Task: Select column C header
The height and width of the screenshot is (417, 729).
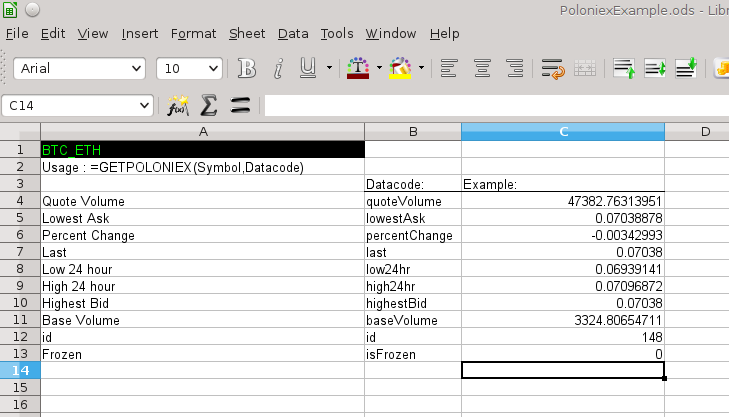Action: [563, 132]
